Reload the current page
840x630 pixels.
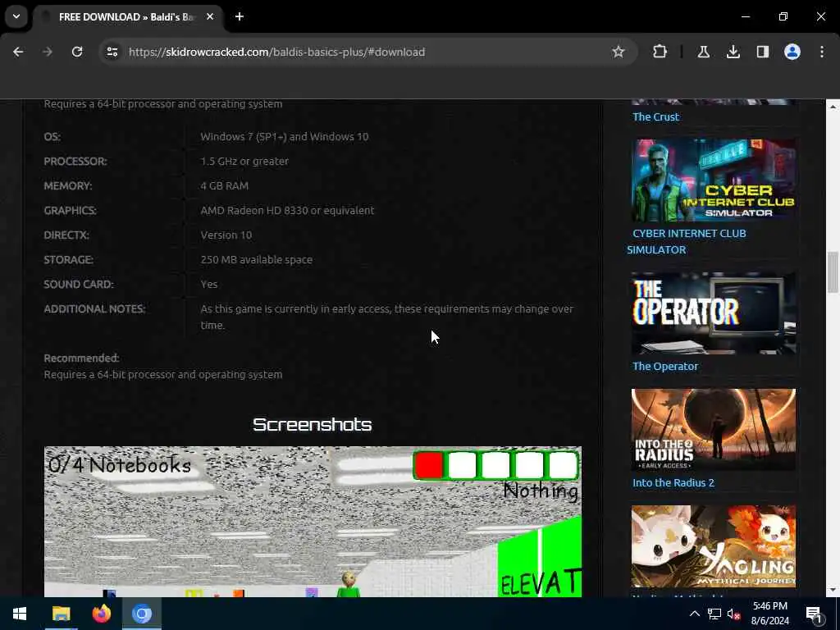77,52
